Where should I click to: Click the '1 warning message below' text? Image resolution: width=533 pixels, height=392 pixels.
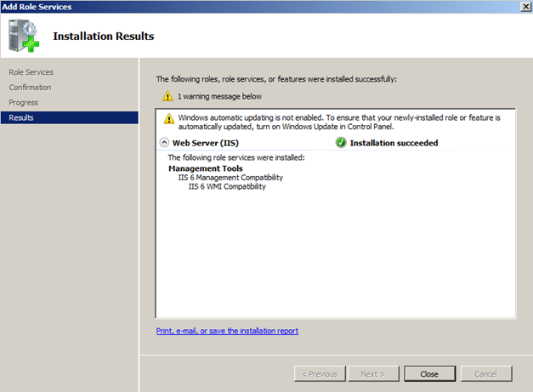point(219,97)
